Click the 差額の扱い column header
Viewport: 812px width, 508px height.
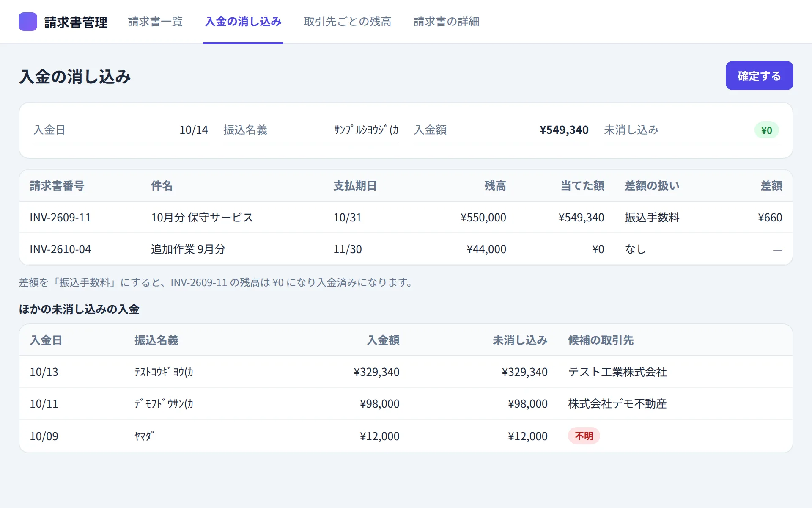tap(652, 186)
